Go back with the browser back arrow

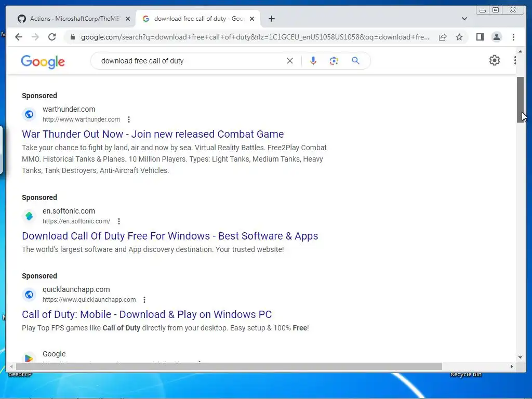(19, 37)
